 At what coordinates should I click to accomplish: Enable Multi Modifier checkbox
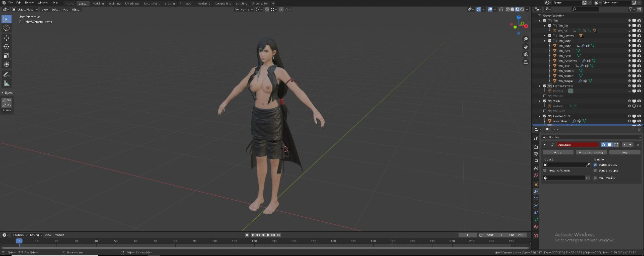pyautogui.click(x=595, y=178)
